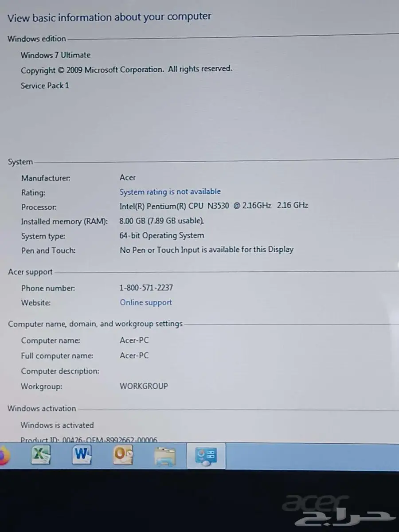Click the Full computer name value 'Acer-PC'
This screenshot has height=532, width=399.
[134, 356]
